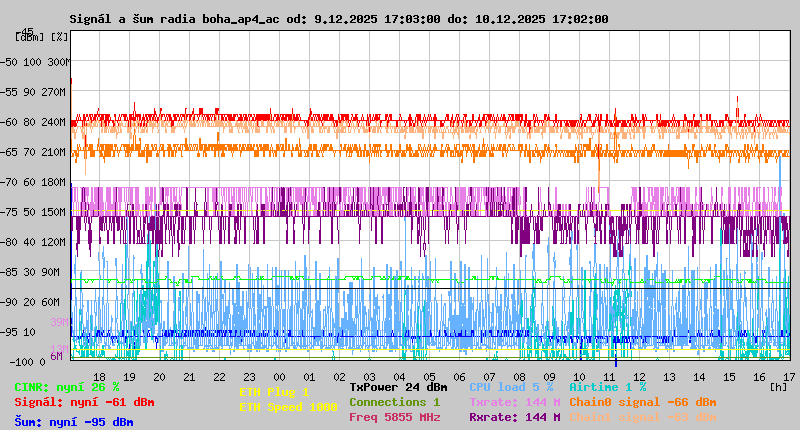Click the 'Connections 1' legend text
Image resolution: width=800 pixels, height=430 pixels.
tap(395, 402)
